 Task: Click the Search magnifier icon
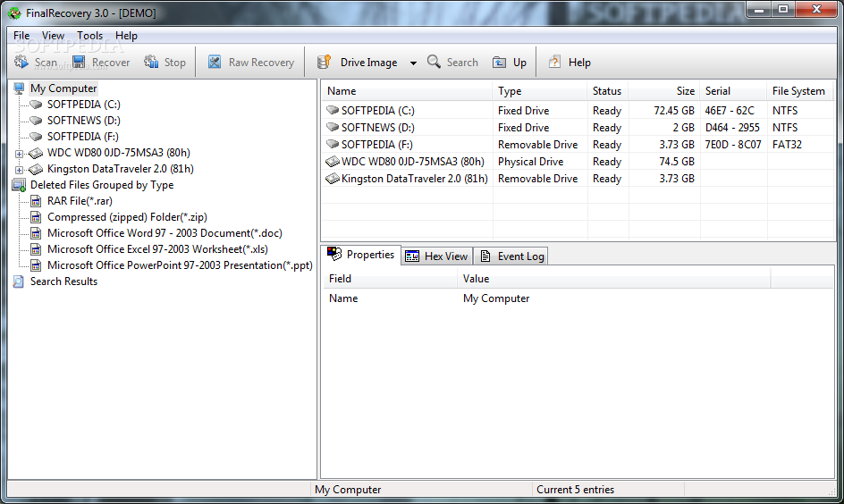point(434,62)
